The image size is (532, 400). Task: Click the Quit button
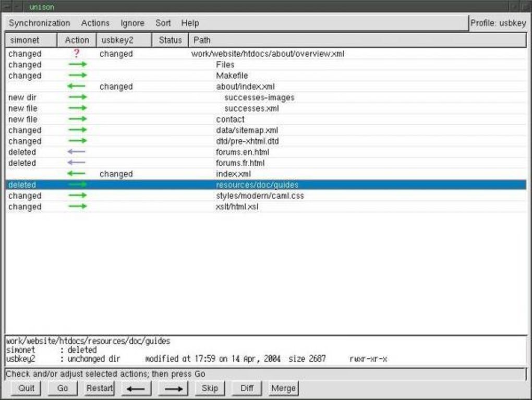pyautogui.click(x=26, y=388)
